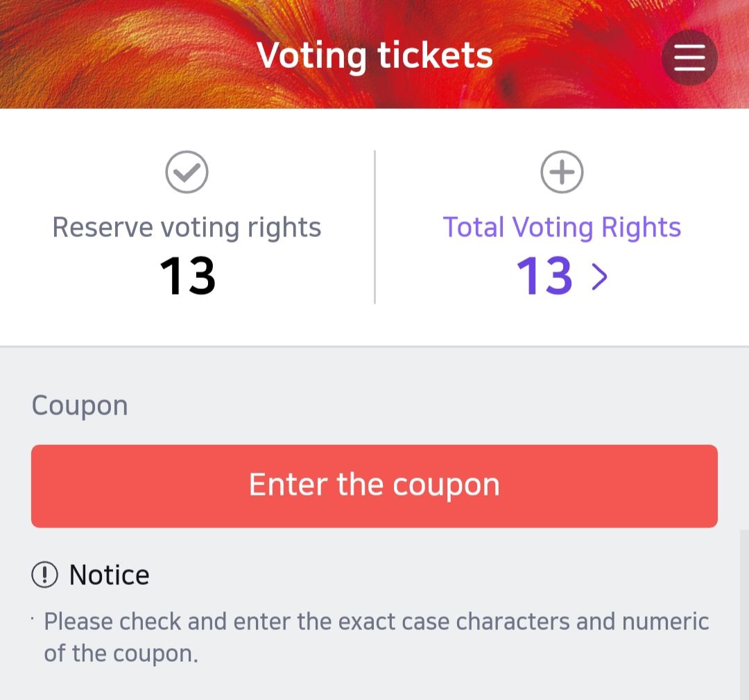Image resolution: width=749 pixels, height=700 pixels.
Task: Click the exclamation Notice icon
Action: 45,575
